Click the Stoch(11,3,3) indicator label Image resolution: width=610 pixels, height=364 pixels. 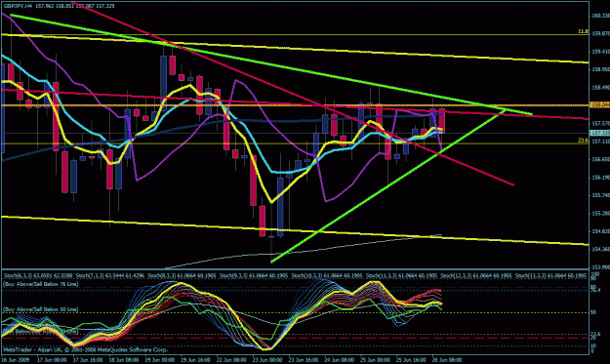point(401,276)
